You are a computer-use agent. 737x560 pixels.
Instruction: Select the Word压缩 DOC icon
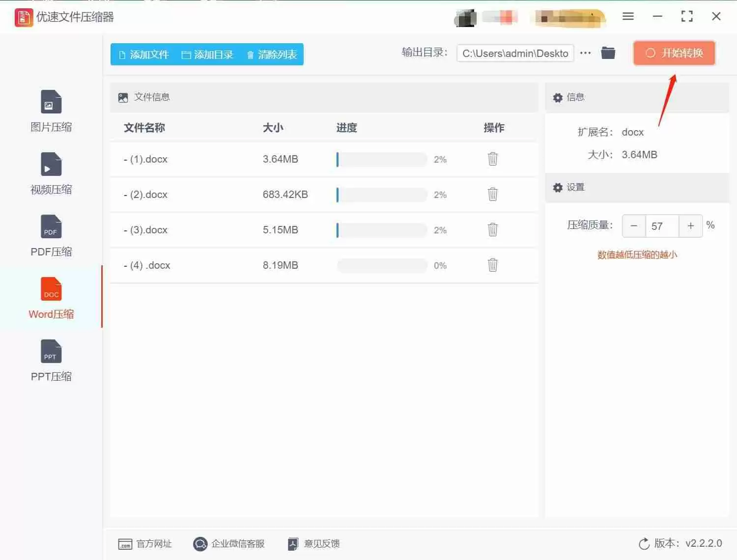pyautogui.click(x=51, y=289)
